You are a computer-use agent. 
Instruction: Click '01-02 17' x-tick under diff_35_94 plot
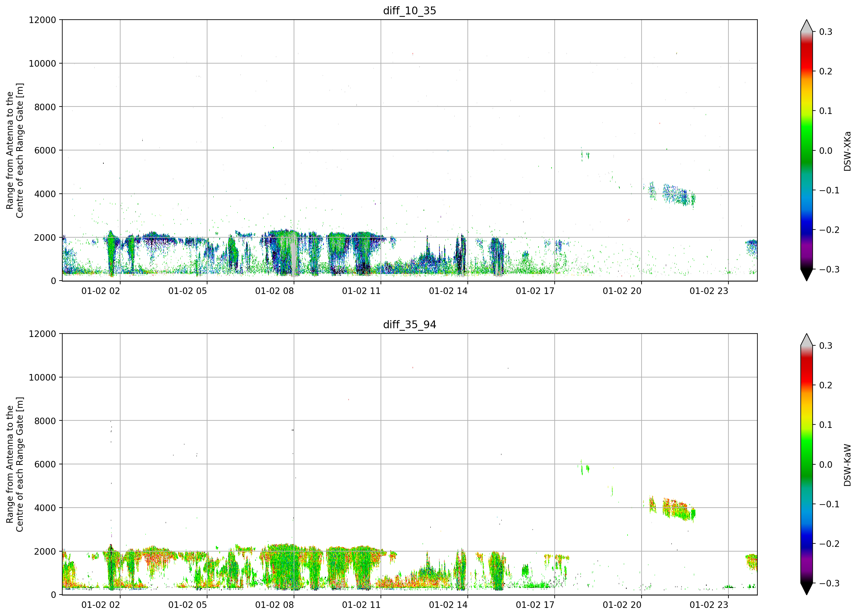point(535,605)
